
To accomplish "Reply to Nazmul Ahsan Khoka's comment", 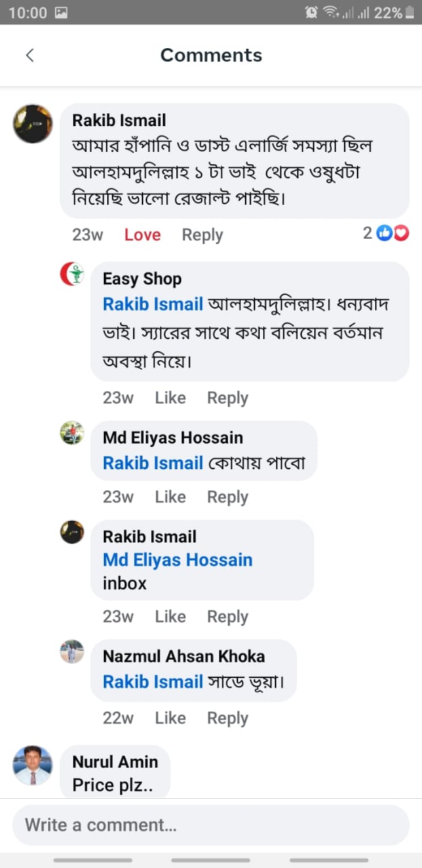I will click(x=227, y=718).
